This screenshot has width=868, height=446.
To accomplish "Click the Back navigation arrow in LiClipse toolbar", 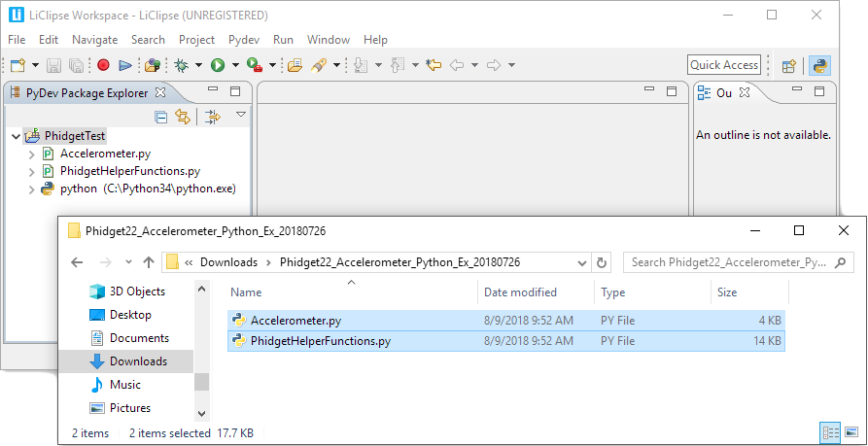I will pos(457,65).
